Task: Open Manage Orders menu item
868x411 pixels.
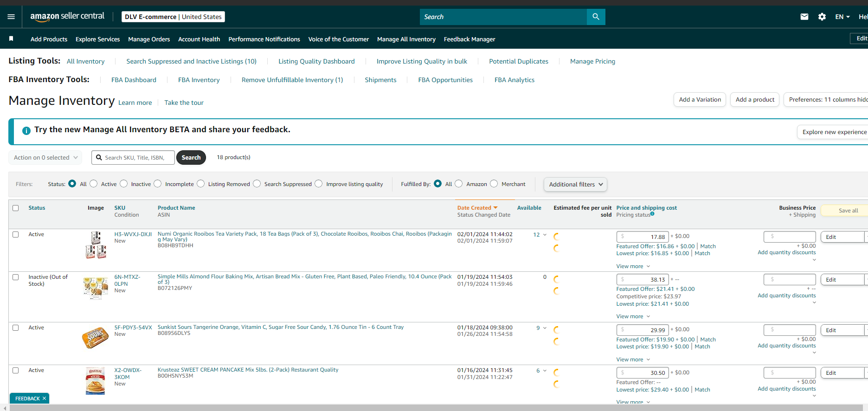Action: (149, 39)
